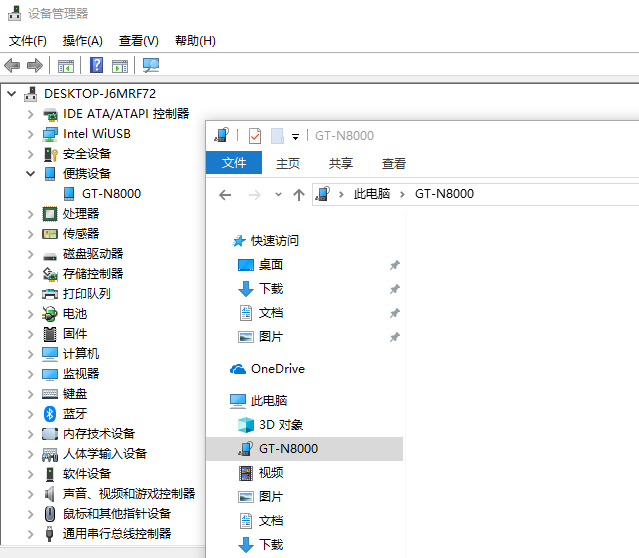The image size is (639, 558).
Task: Select the GT-N8000 device under 便携设备
Action: click(x=111, y=193)
